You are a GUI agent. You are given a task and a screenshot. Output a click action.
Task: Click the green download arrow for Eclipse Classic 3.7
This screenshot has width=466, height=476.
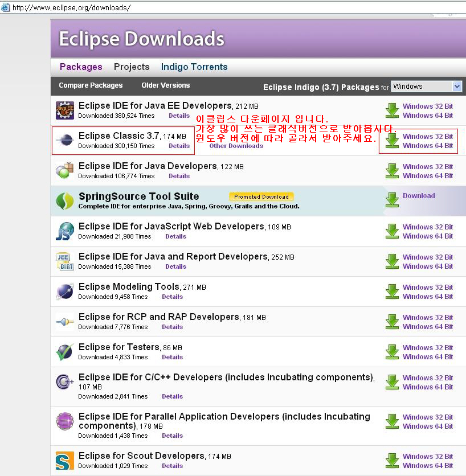[392, 141]
